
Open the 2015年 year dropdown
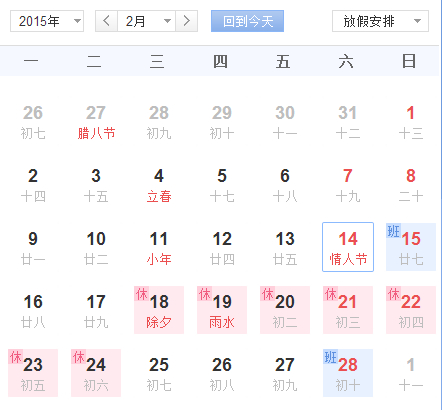point(47,21)
